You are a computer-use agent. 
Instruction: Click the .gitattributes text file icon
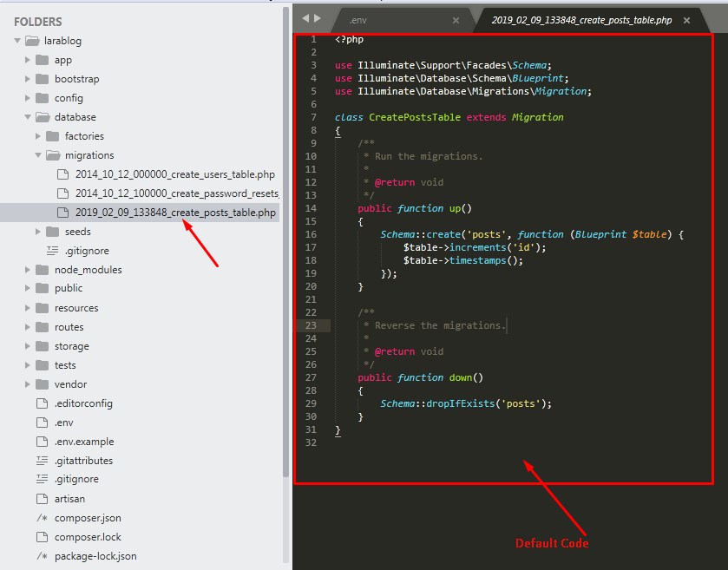coord(43,461)
